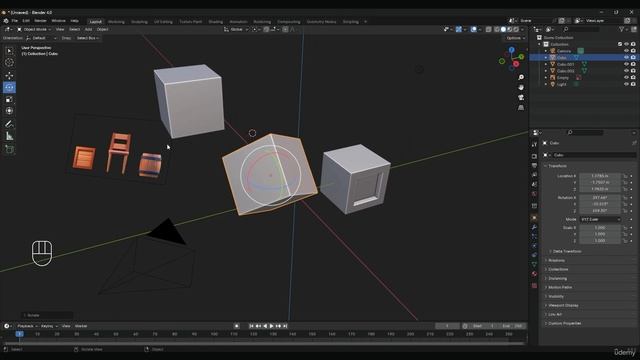Open the View Layer properties tab
The height and width of the screenshot is (360, 640).
pyautogui.click(x=534, y=175)
